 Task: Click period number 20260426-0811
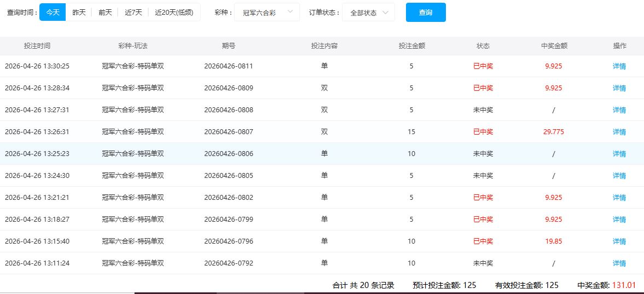click(x=229, y=66)
